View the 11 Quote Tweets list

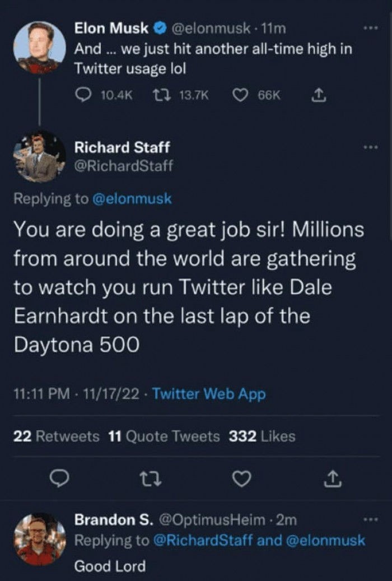(x=164, y=436)
